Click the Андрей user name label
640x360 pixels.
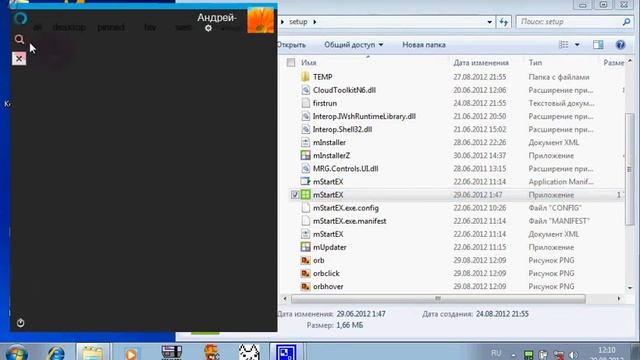pos(217,18)
